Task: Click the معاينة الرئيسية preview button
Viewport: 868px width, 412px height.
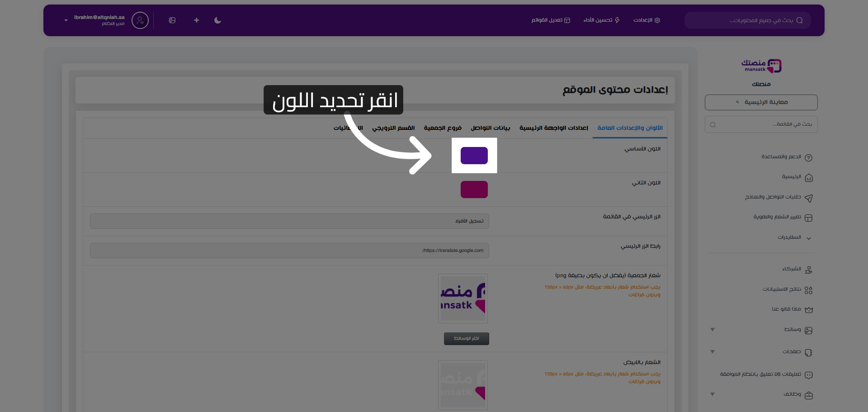Action: coord(761,102)
